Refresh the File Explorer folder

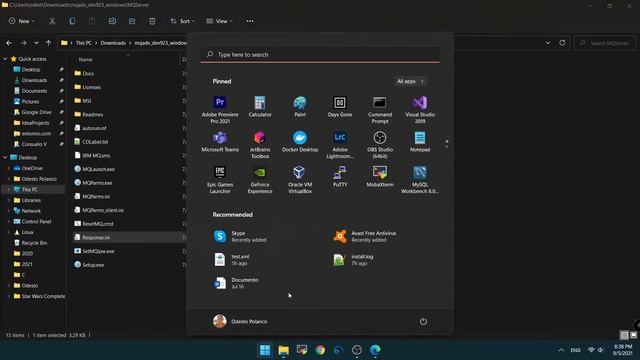tap(562, 43)
